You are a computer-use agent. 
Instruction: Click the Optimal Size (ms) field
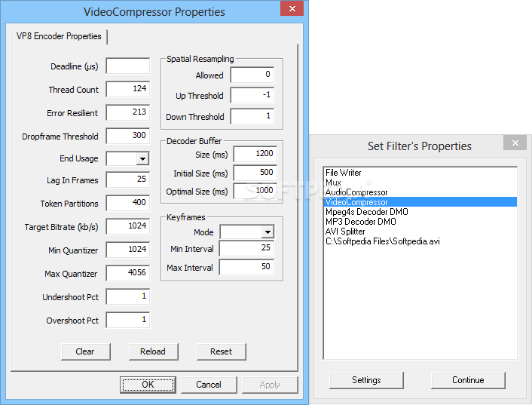coord(255,191)
